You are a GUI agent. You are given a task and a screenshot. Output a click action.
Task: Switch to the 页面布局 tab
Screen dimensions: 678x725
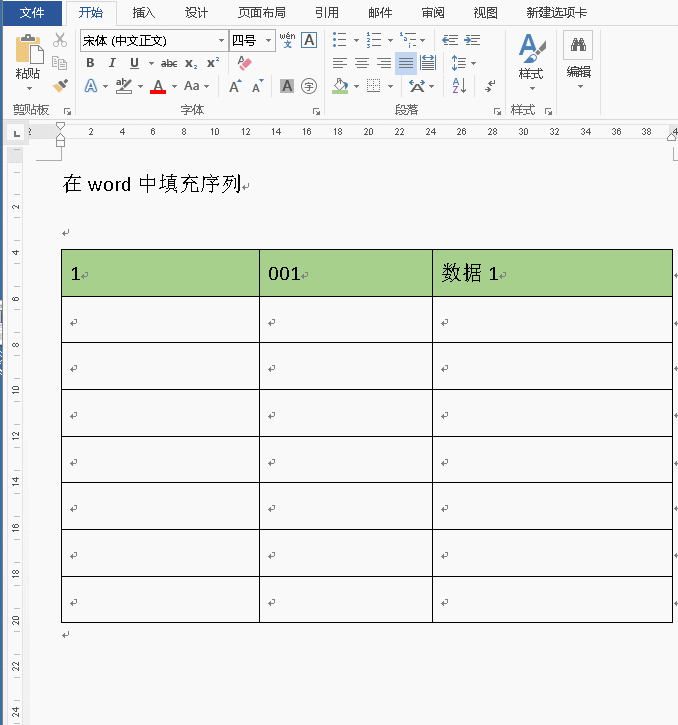[x=262, y=12]
